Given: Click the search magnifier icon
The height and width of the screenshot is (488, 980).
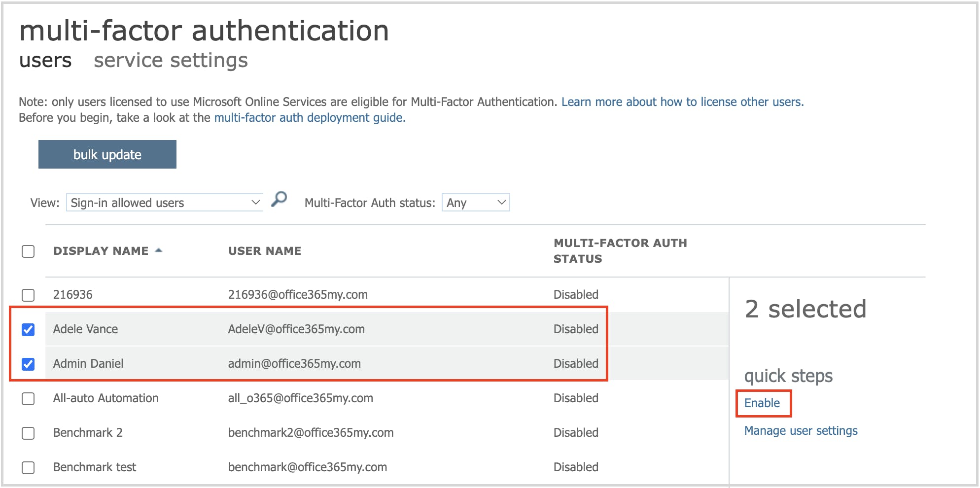Looking at the screenshot, I should [x=279, y=200].
